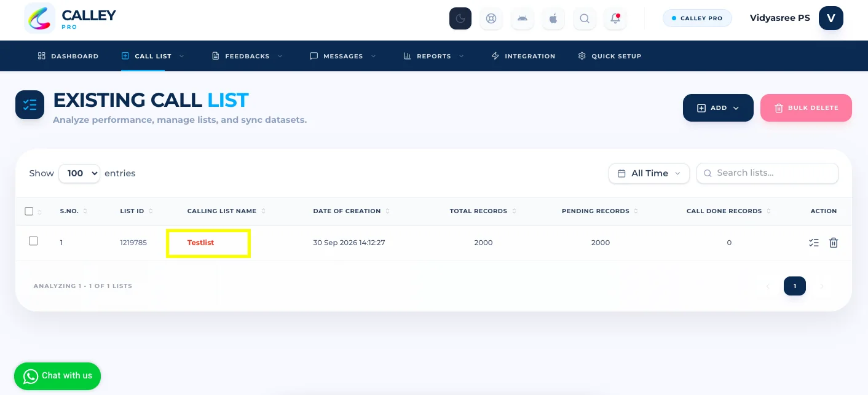Image resolution: width=868 pixels, height=395 pixels.
Task: Select all lists header checkbox
Action: pos(29,211)
